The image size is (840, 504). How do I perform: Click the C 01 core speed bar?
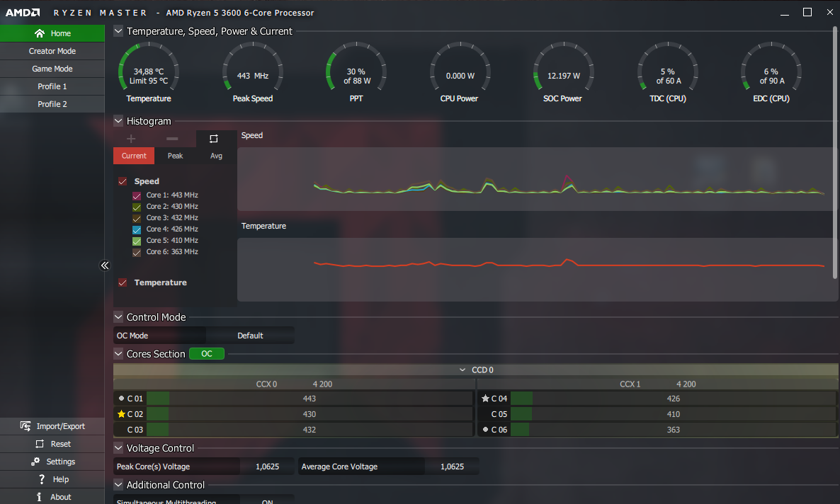coord(309,399)
